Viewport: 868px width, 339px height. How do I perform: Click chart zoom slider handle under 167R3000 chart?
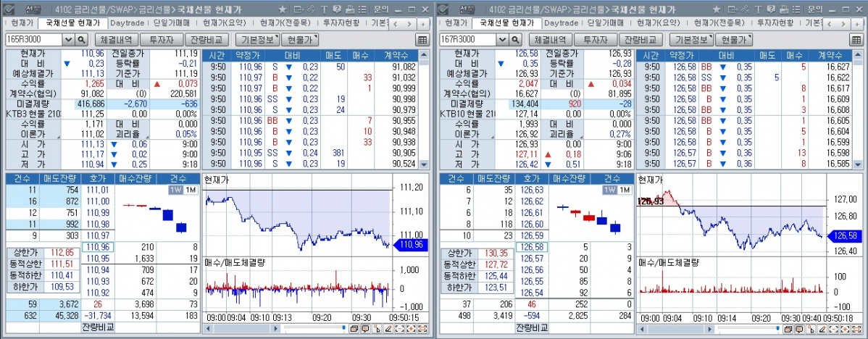(x=777, y=327)
